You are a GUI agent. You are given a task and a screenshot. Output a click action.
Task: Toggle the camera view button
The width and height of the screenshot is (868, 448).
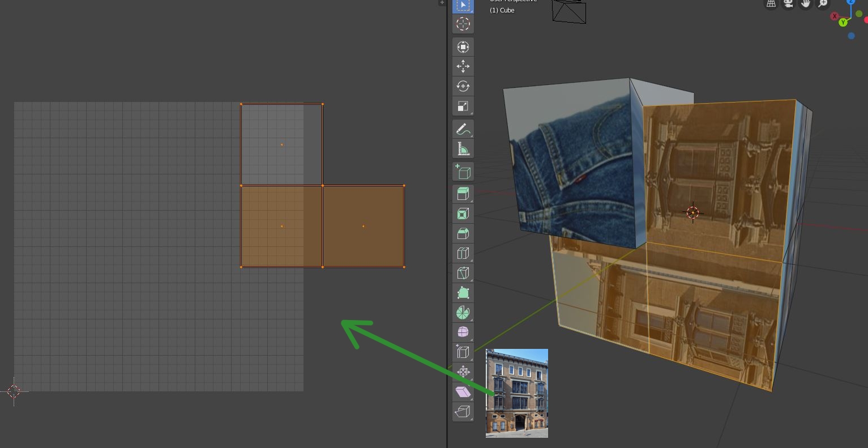click(788, 3)
